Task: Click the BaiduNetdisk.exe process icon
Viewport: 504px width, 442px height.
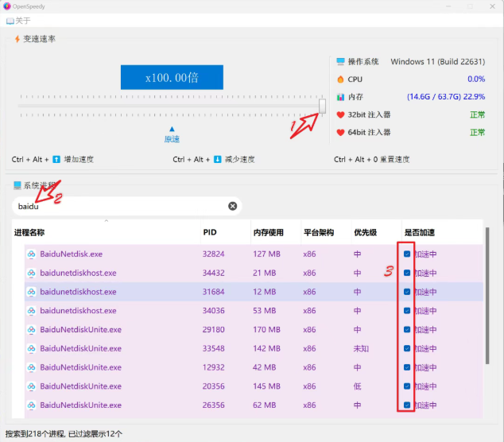Action: click(x=31, y=254)
